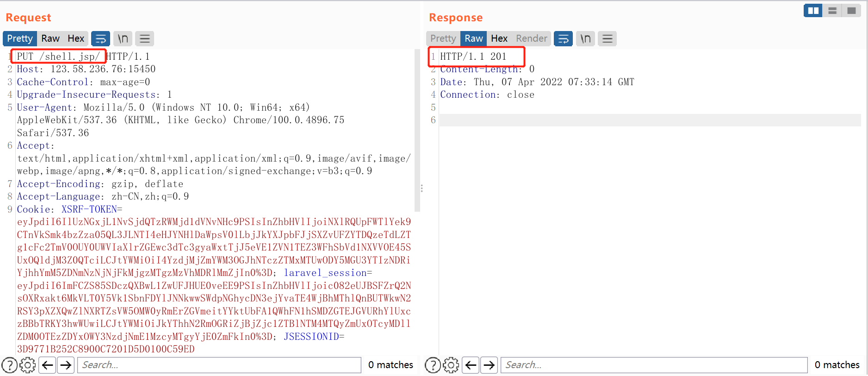The width and height of the screenshot is (868, 376).
Task: Open Response search help question mark
Action: [x=433, y=365]
